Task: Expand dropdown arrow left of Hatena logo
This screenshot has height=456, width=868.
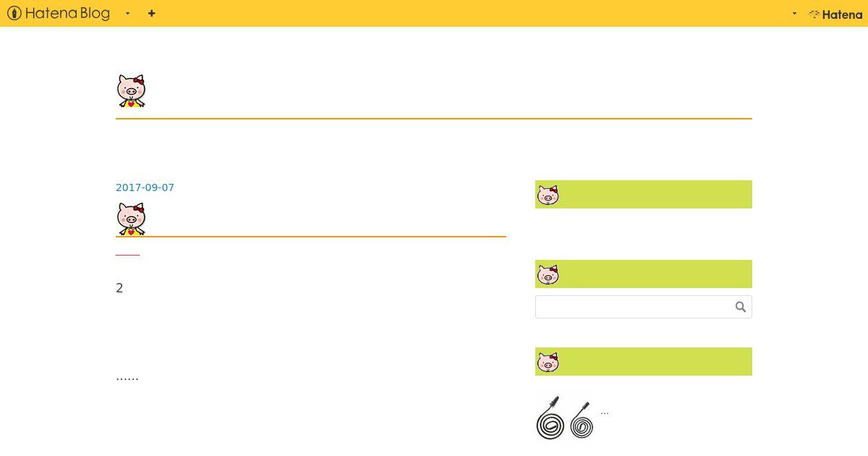Action: tap(794, 13)
